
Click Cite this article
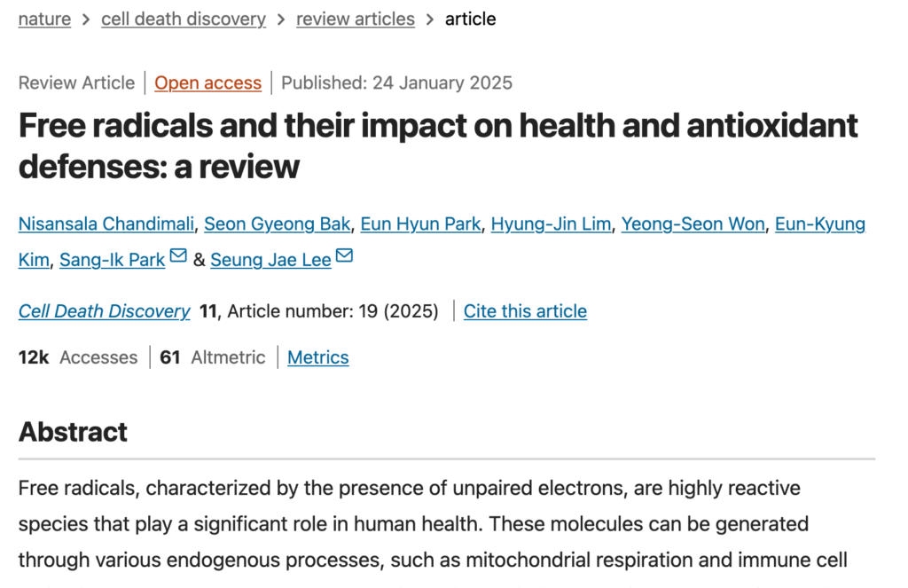pyautogui.click(x=525, y=311)
